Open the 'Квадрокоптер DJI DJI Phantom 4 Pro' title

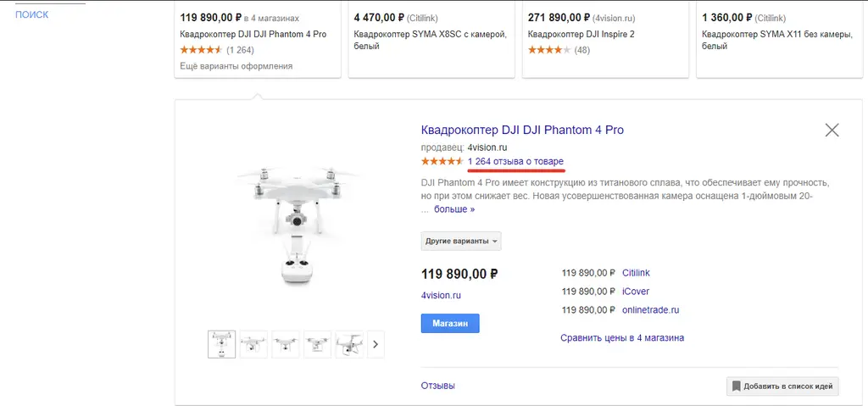tap(522, 130)
